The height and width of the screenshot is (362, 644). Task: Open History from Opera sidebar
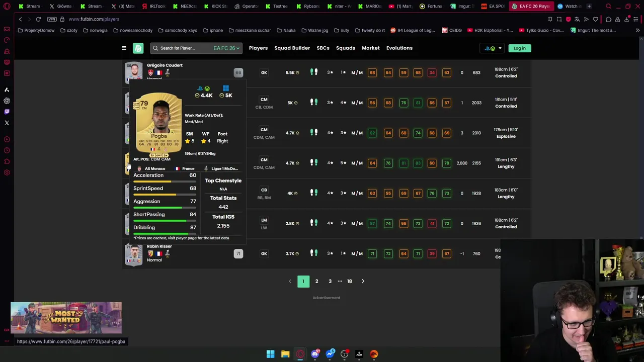7,150
